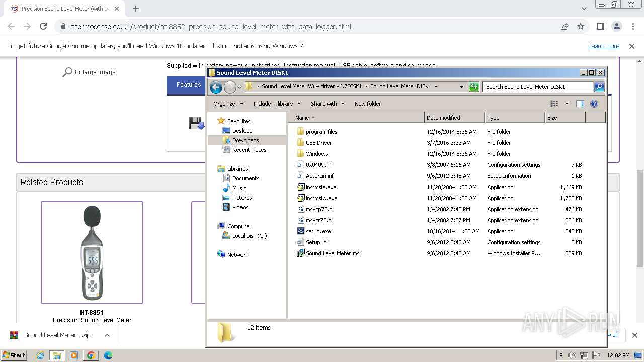Select the USB Driver folder icon
Viewport: 644px width, 362px height.
(300, 143)
